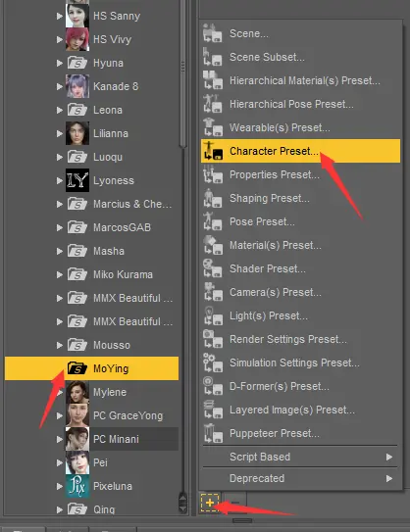Open the Kanade 8 thumbnail
Viewport: 410px width, 532px height.
pyautogui.click(x=77, y=86)
